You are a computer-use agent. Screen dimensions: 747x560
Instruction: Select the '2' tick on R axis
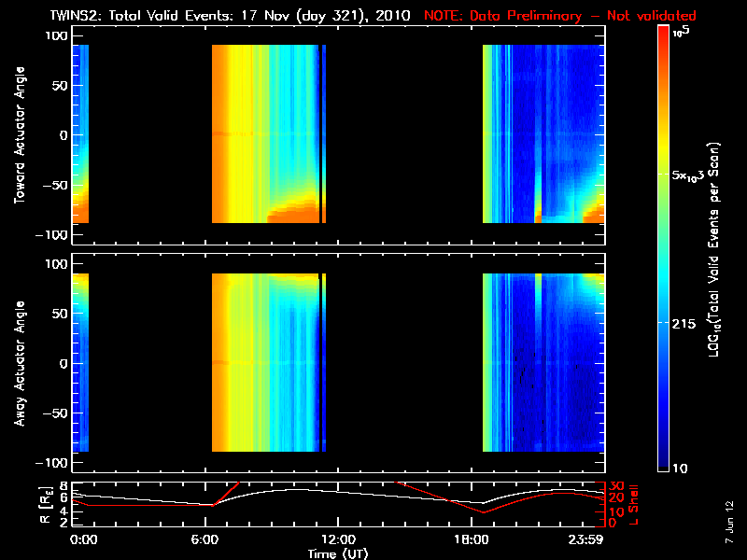tap(63, 523)
